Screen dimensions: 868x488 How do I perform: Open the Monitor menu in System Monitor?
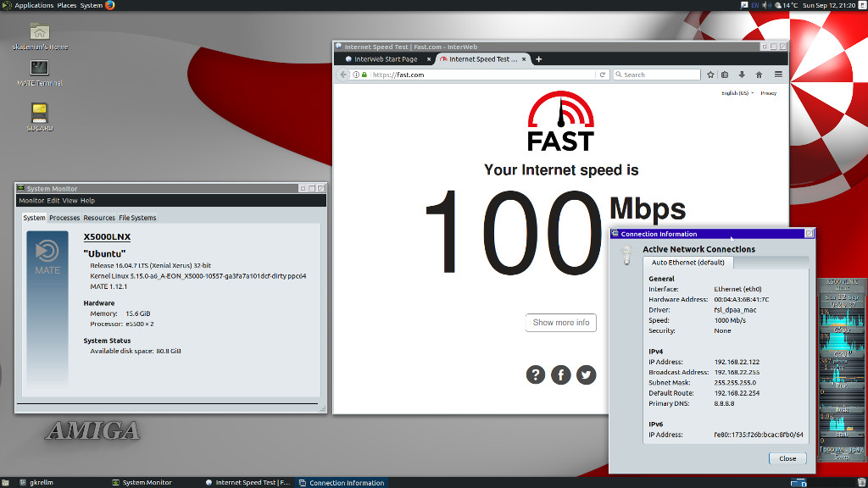pos(31,201)
